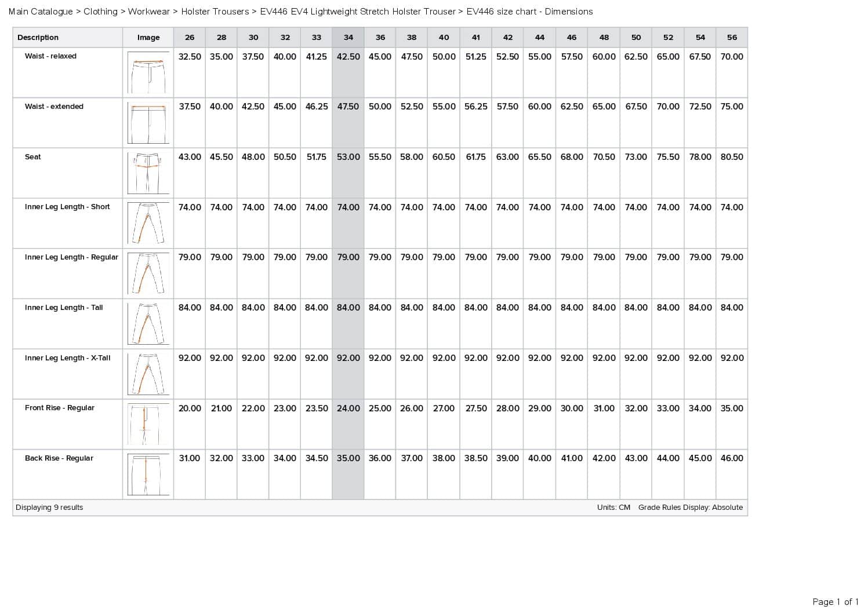Image resolution: width=868 pixels, height=613 pixels.
Task: Open the Seat measurement diagram image
Action: [148, 174]
